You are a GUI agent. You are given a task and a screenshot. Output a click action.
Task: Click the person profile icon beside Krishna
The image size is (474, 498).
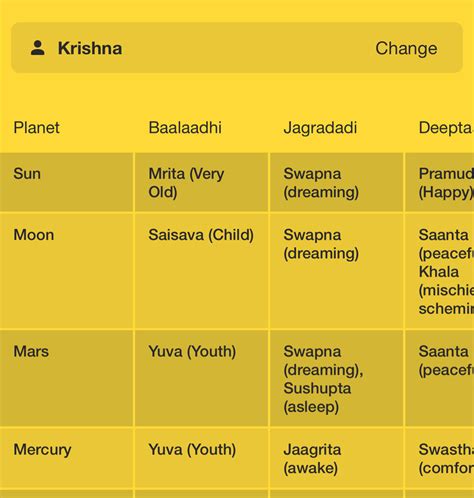click(x=38, y=48)
